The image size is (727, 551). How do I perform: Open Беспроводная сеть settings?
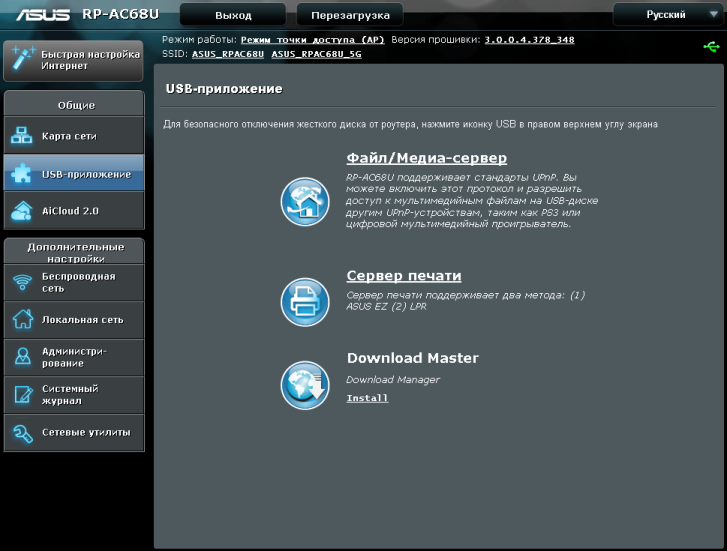(x=74, y=282)
